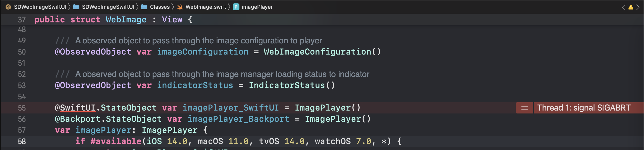
Task: Click the SDWebImageSwiftUI group folder icon
Action: pyautogui.click(x=77, y=7)
